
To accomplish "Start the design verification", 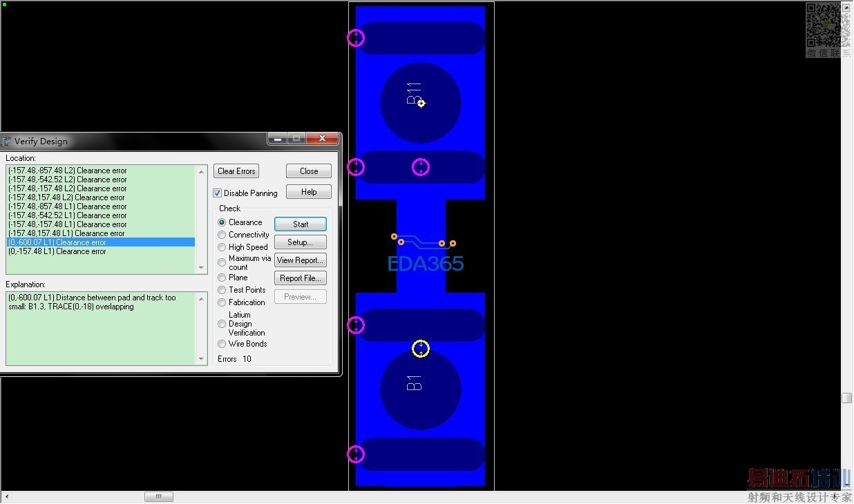I will point(301,224).
